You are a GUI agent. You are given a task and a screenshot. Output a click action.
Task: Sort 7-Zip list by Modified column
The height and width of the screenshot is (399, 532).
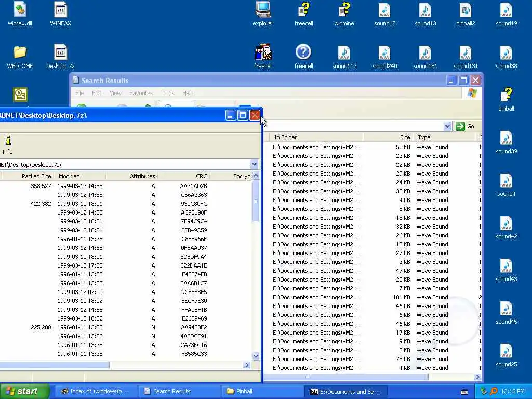(x=79, y=176)
